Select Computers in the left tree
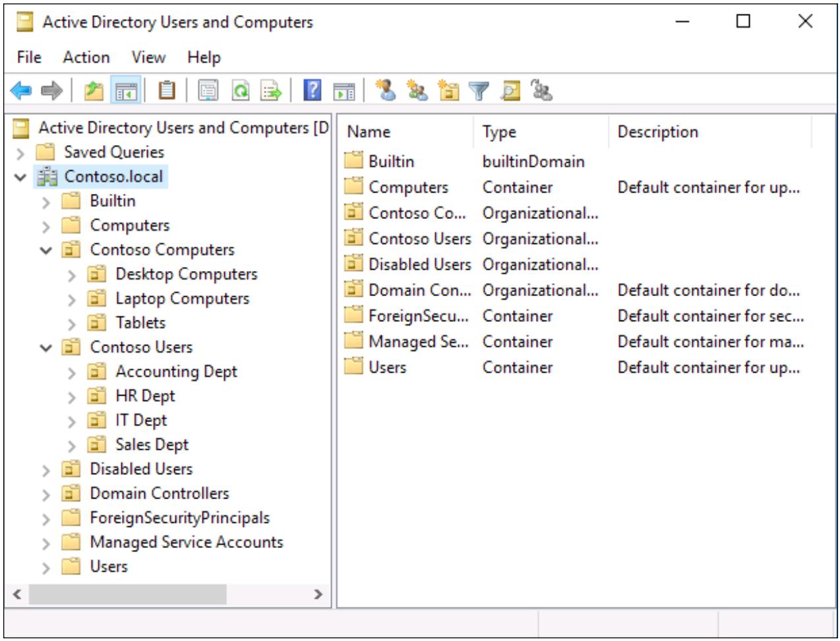This screenshot has width=840, height=641. point(129,226)
